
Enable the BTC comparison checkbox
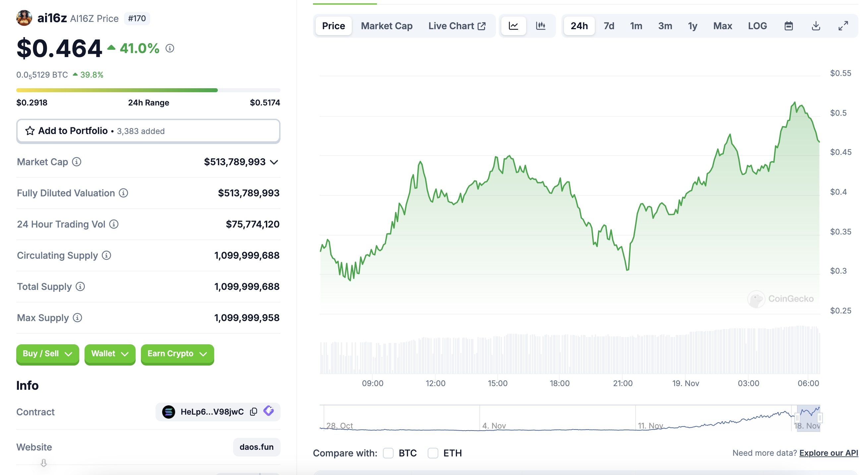pyautogui.click(x=388, y=453)
